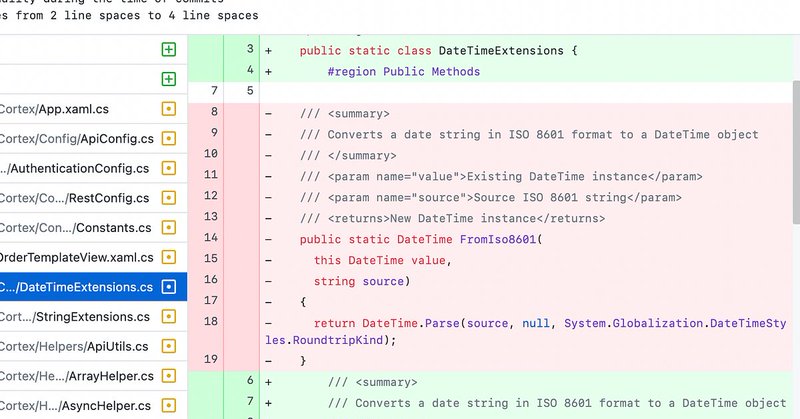Open Config/ApiConfig.cs file entry
Viewport: 800px width, 419px height.
pyautogui.click(x=93, y=138)
